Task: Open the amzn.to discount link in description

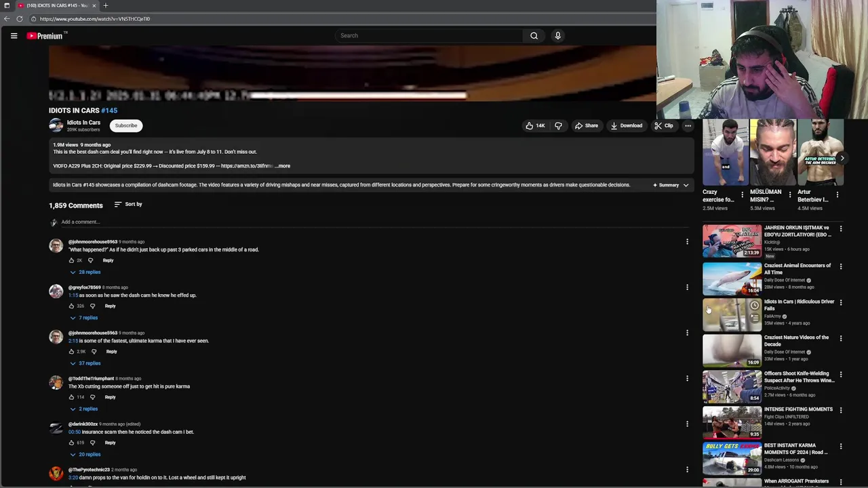Action: (247, 166)
